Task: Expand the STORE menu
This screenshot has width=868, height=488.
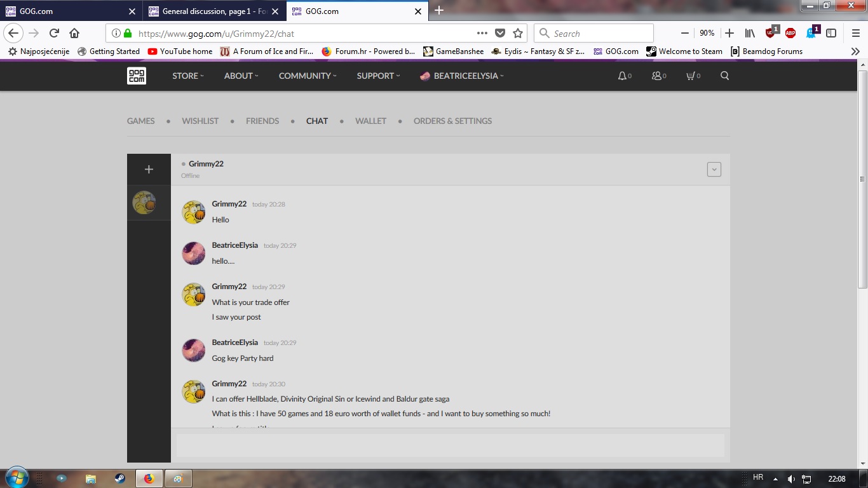Action: pos(188,76)
